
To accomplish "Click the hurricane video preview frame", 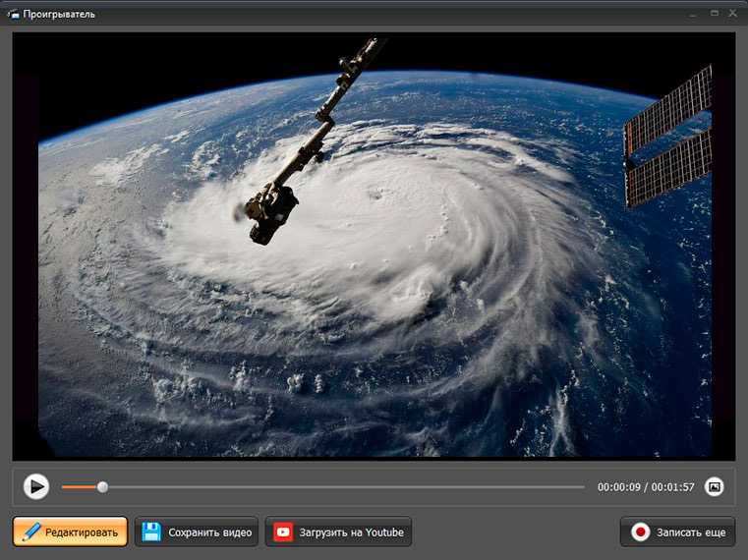I will pyautogui.click(x=374, y=247).
